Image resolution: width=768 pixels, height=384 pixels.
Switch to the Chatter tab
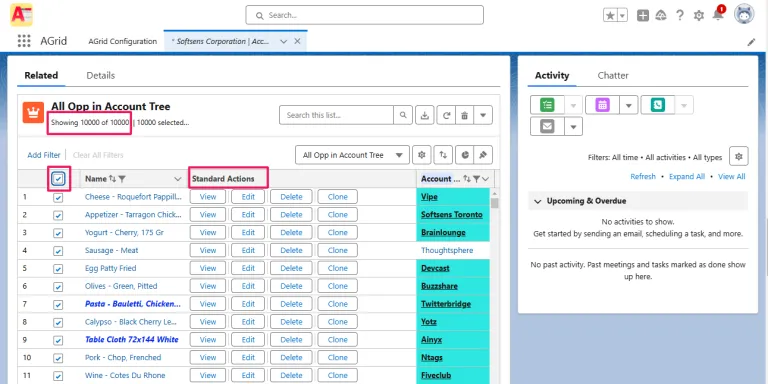613,75
